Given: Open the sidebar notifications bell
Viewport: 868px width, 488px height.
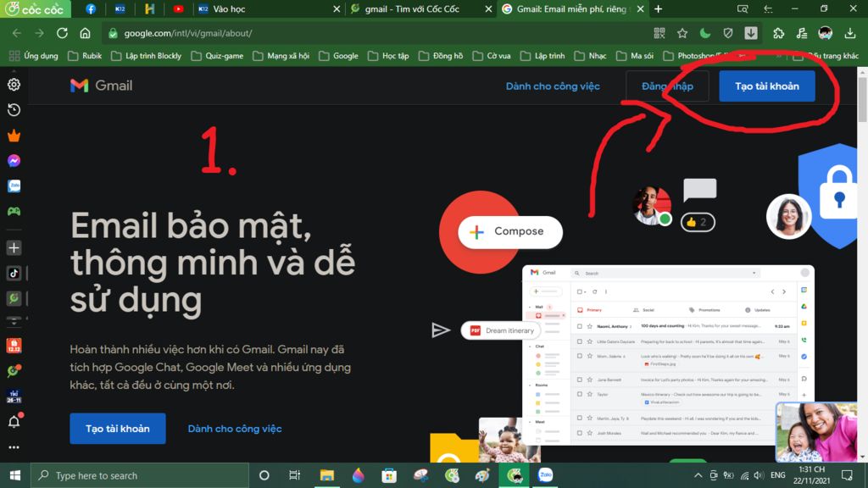Looking at the screenshot, I should coord(14,422).
